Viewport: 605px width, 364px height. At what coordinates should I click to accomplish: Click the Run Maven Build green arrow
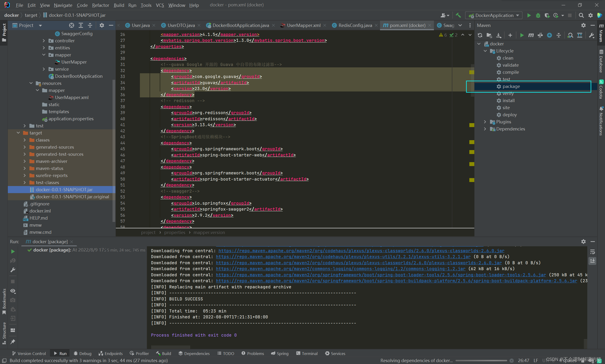pyautogui.click(x=522, y=35)
